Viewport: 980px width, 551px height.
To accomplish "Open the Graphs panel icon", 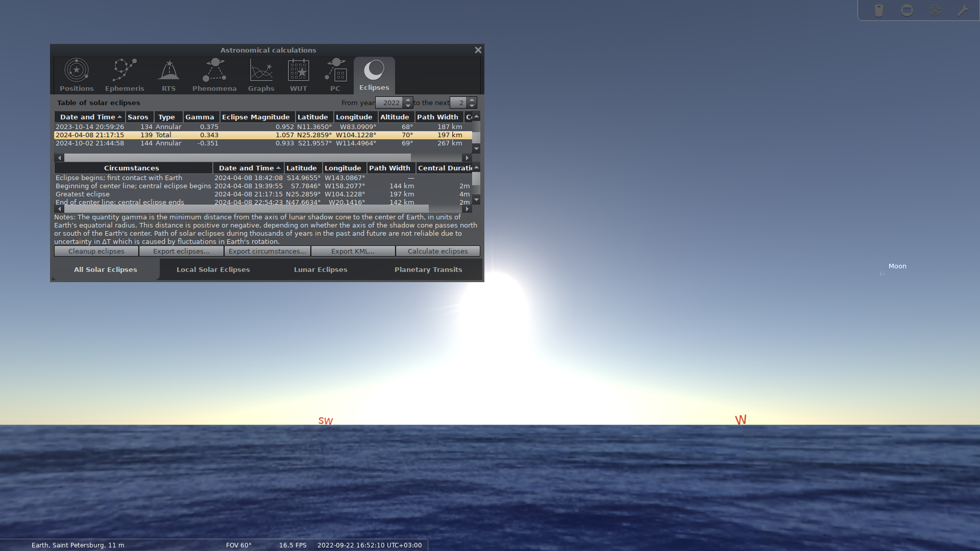I will tap(261, 73).
